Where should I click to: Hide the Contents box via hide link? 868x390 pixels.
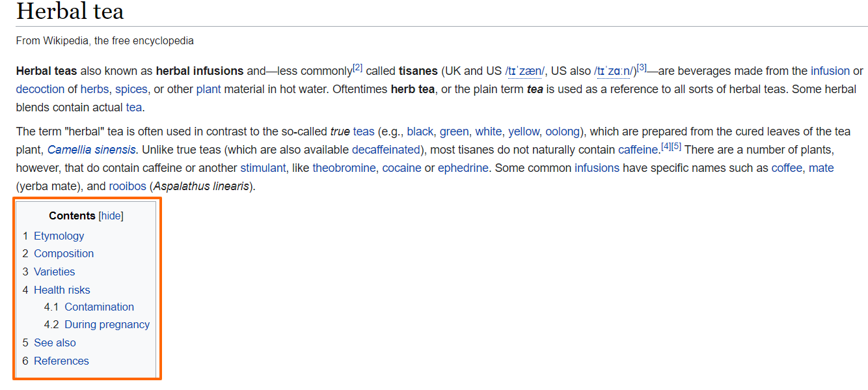coord(111,216)
